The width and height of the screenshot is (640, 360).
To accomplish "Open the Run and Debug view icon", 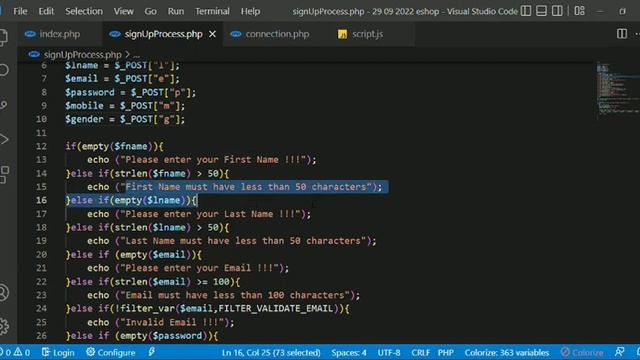I will [x=4, y=140].
